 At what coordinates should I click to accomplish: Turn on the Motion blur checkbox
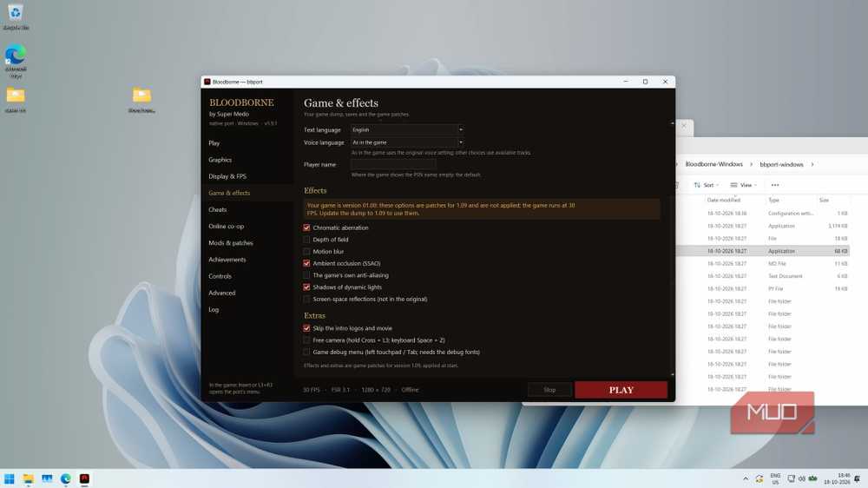306,252
